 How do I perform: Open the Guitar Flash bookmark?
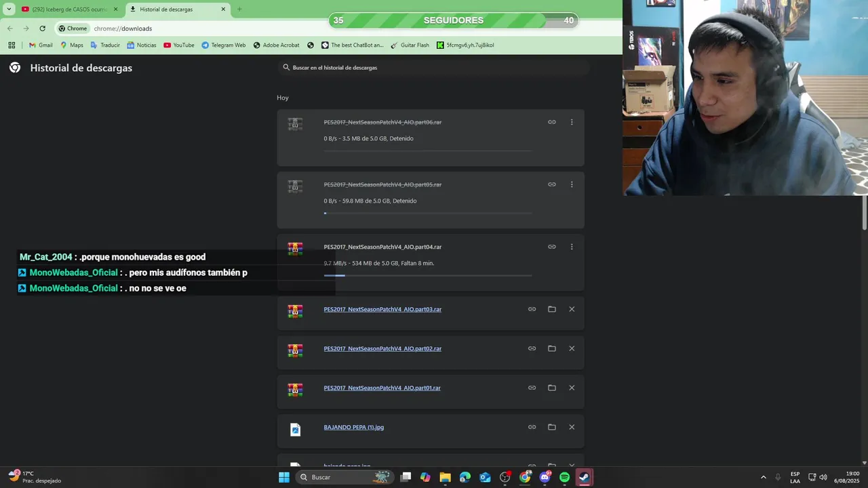tap(410, 45)
